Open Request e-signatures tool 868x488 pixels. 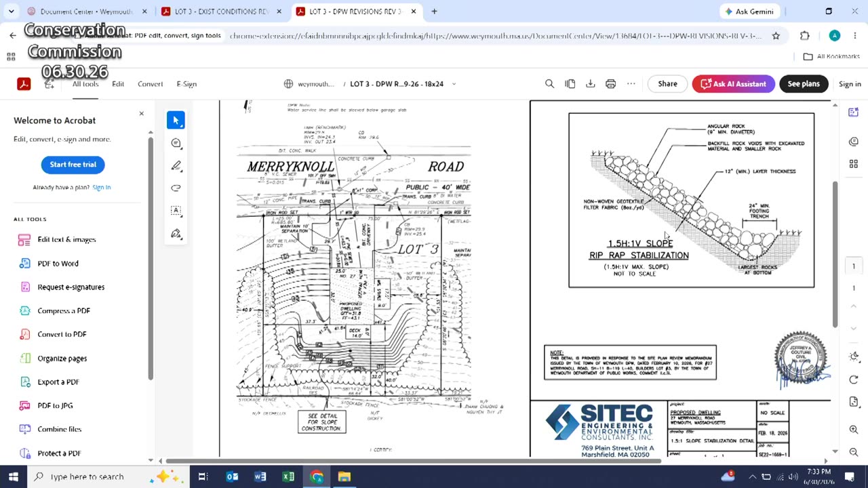point(71,287)
